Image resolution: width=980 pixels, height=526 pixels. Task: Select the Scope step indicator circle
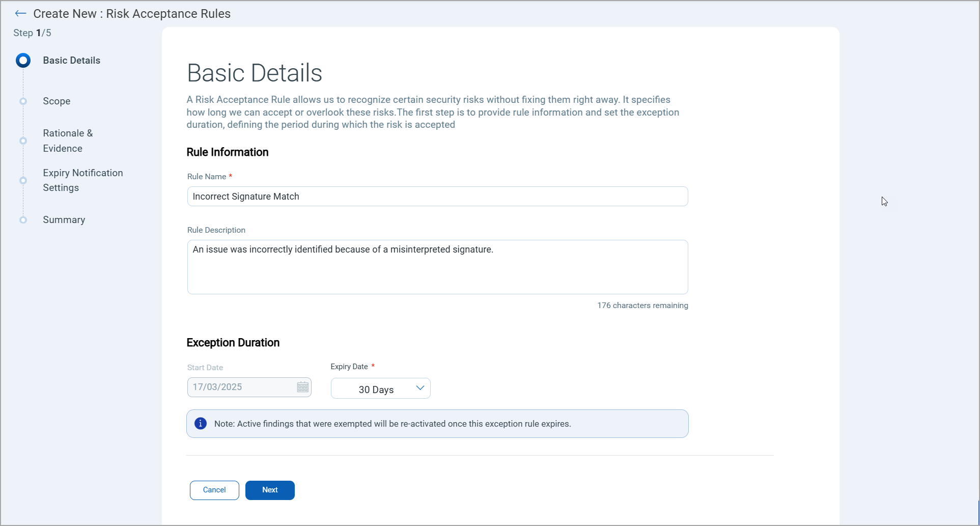pyautogui.click(x=23, y=101)
